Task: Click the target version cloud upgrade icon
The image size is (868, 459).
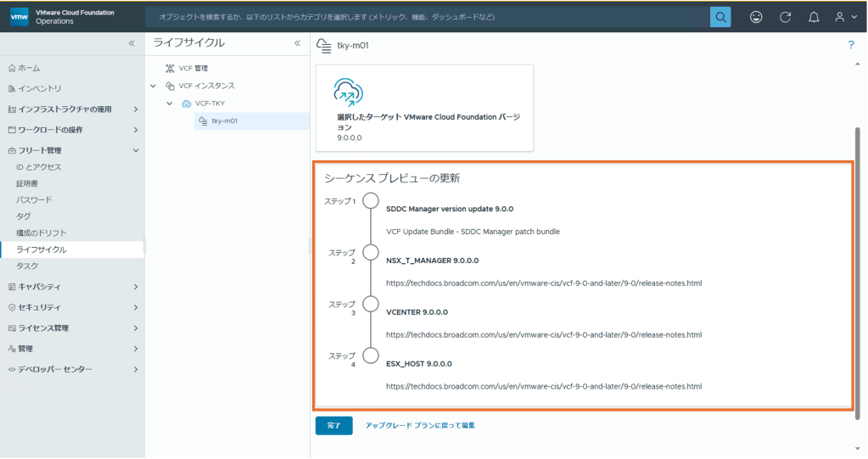Action: pos(348,92)
